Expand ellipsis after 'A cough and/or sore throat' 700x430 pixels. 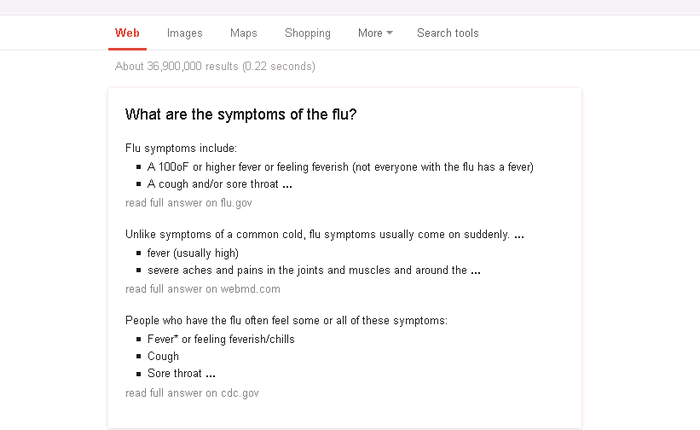[x=287, y=185]
